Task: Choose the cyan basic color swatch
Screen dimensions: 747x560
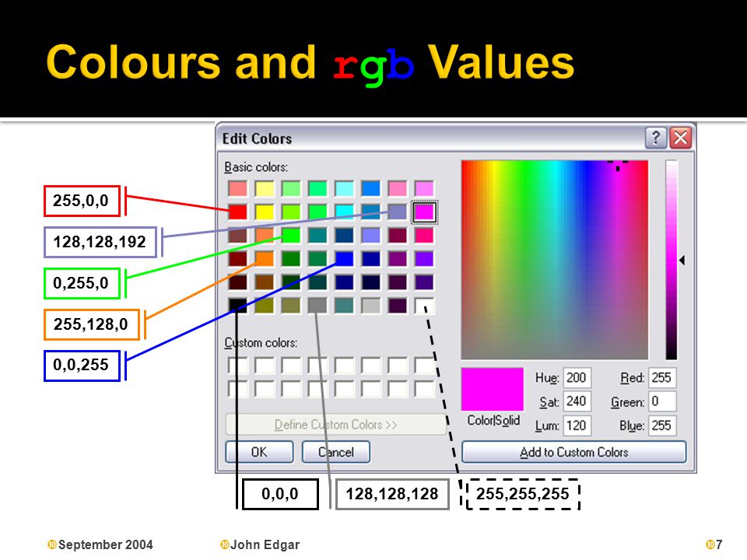Action: coord(345,212)
